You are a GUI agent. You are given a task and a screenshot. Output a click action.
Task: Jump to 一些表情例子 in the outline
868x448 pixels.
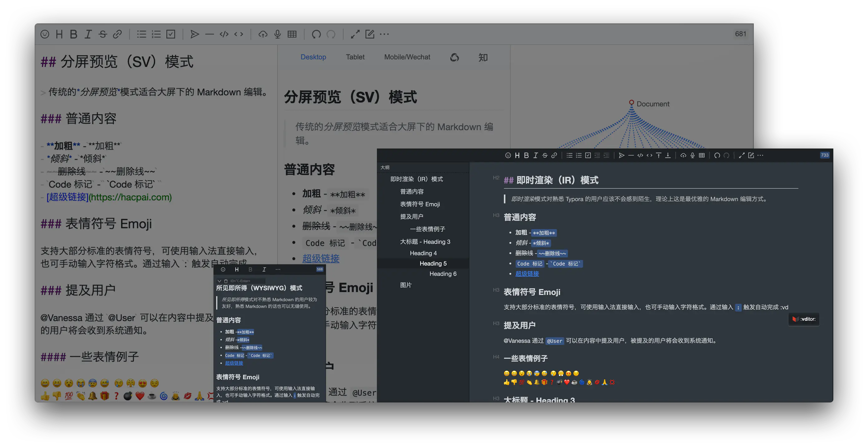pos(427,229)
